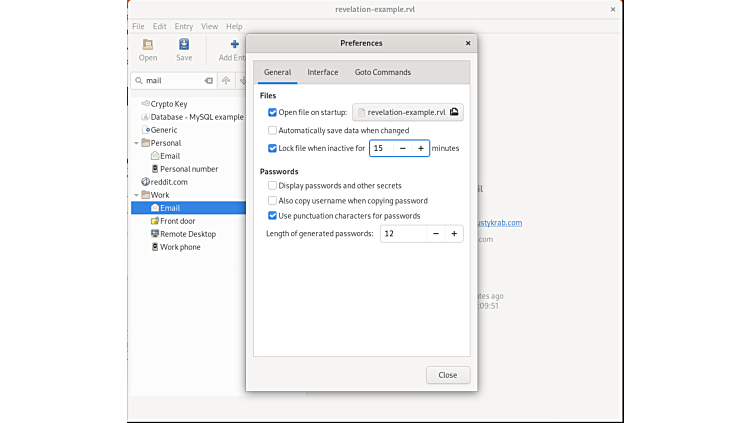Click the Add Entry plus icon

click(234, 44)
